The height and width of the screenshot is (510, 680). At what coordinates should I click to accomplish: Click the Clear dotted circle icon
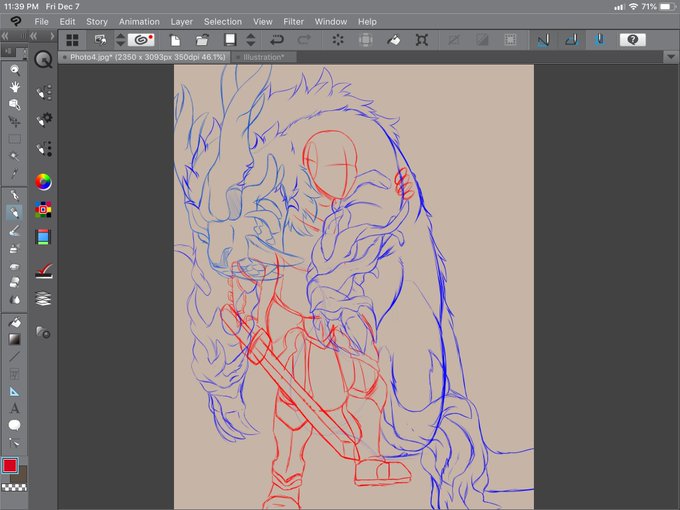coord(337,40)
